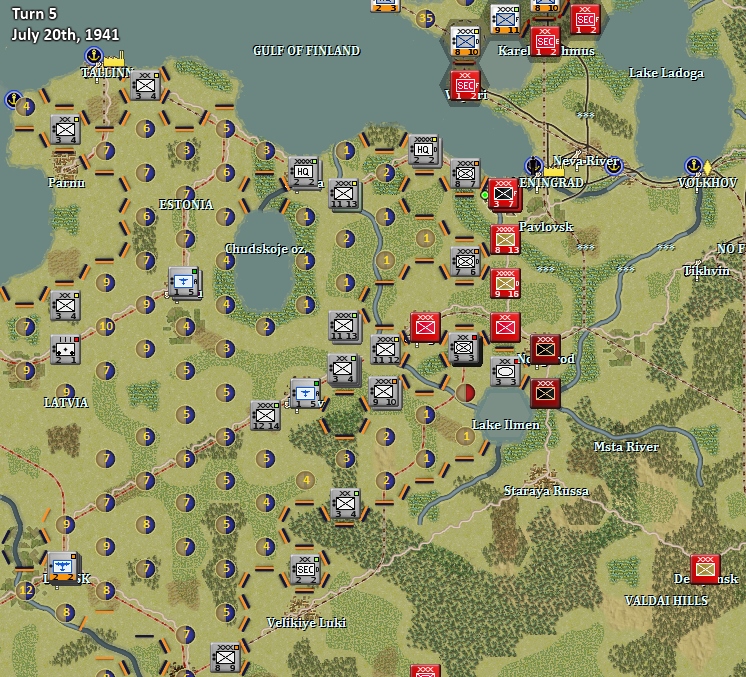Screen dimensions: 746x677
Task: Click the Pavlovsk town label
Action: (x=546, y=226)
